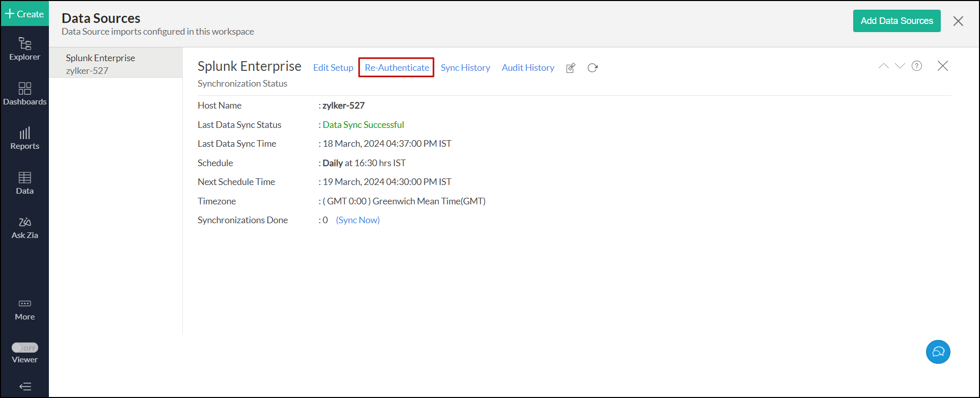Viewport: 980px width, 398px height.
Task: Collapse the left sidebar panel
Action: coord(25,386)
